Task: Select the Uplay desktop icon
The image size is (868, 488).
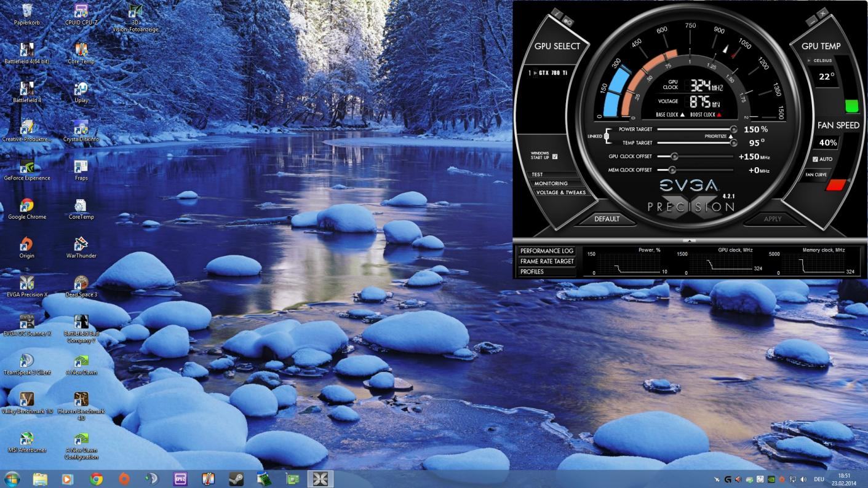Action: [81, 92]
